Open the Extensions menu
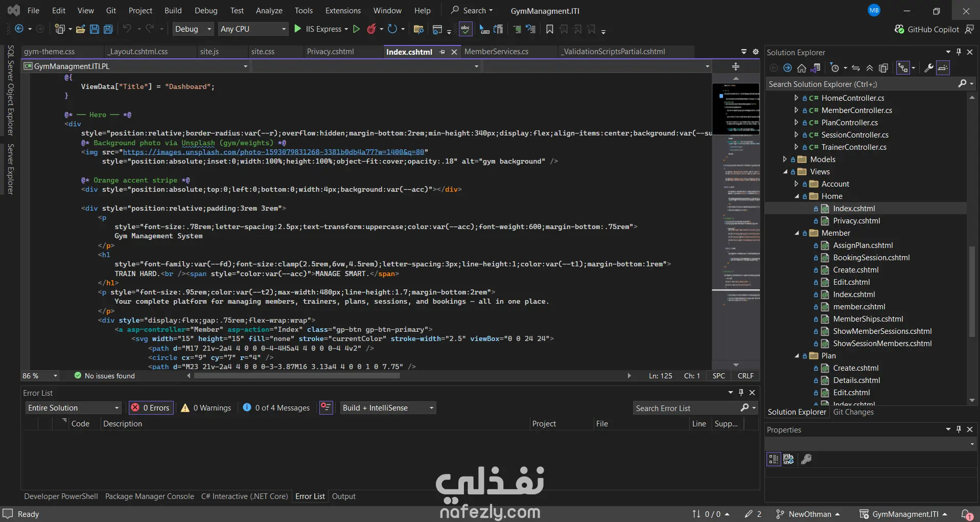Screen dimensions: 980x522 (x=343, y=11)
